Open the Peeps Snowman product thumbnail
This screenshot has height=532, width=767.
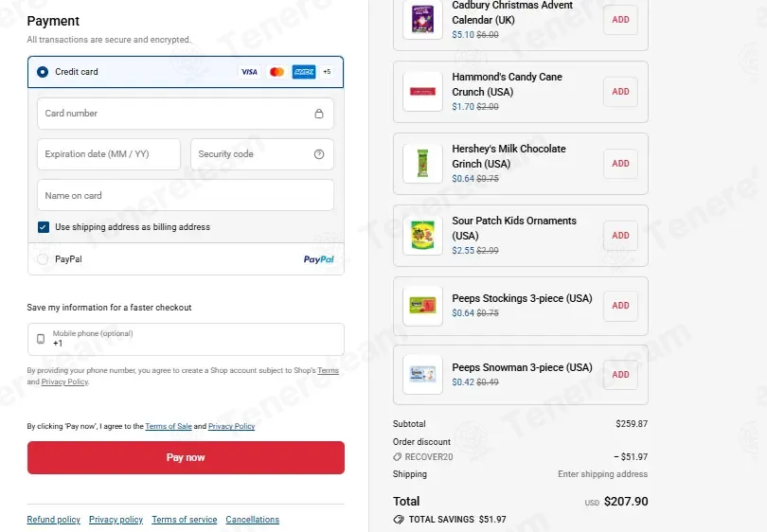[422, 375]
